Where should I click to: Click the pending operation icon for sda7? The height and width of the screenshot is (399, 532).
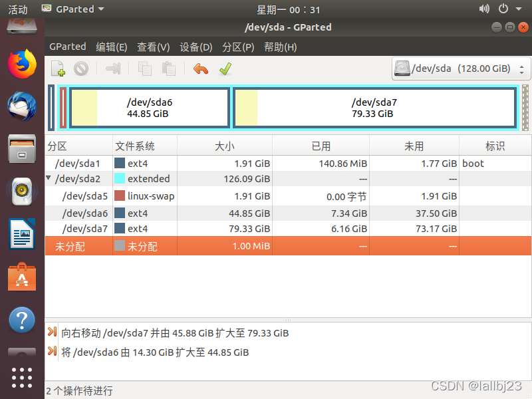coord(53,332)
